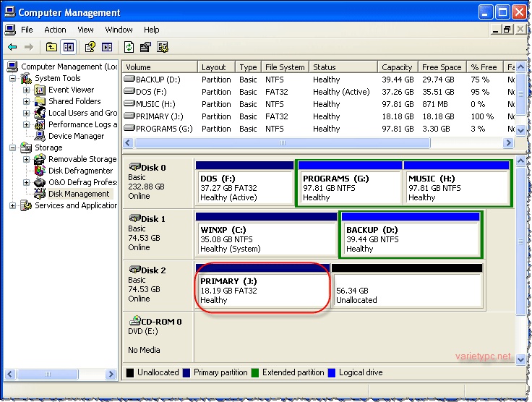
Task: Click the Properties toolbar icon
Action: [145, 47]
